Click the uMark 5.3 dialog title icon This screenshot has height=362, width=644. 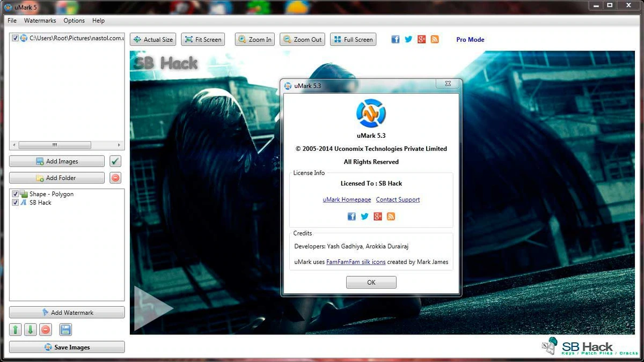[288, 85]
